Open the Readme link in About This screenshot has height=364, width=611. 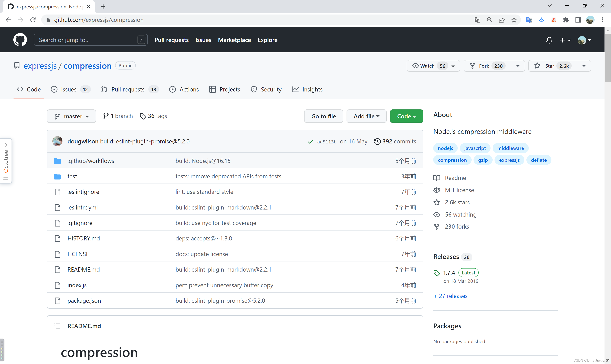coord(450,178)
